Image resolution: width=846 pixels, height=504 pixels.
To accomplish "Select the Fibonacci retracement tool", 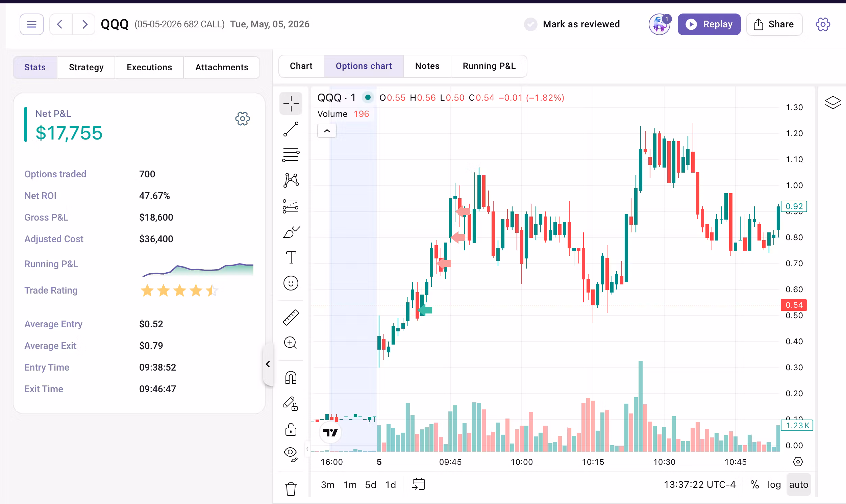I will pos(291,155).
